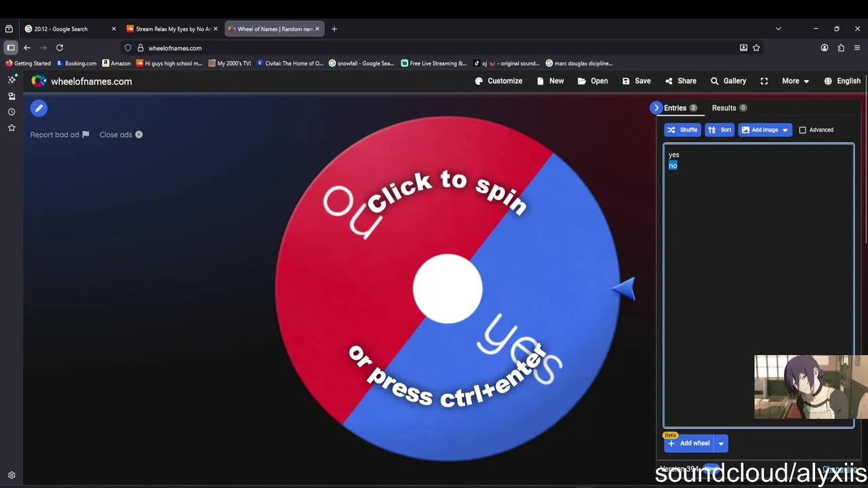Enter fullscreen mode for the wheel
This screenshot has height=488, width=868.
point(764,81)
